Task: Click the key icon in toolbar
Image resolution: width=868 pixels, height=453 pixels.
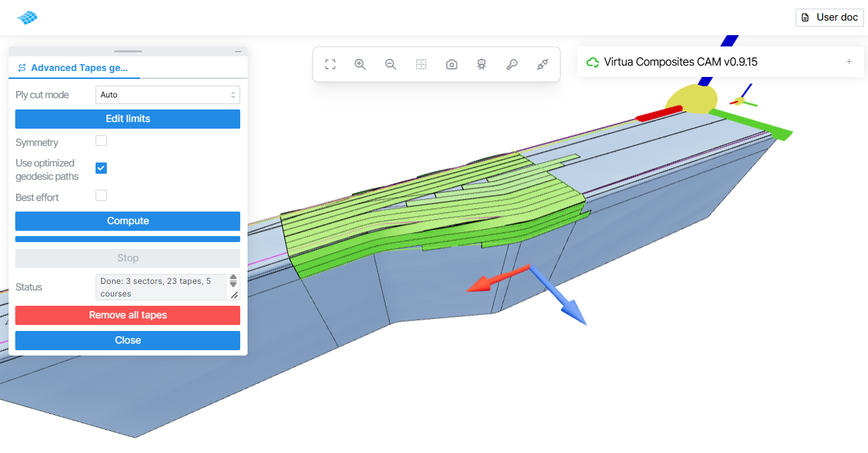Action: pyautogui.click(x=512, y=64)
